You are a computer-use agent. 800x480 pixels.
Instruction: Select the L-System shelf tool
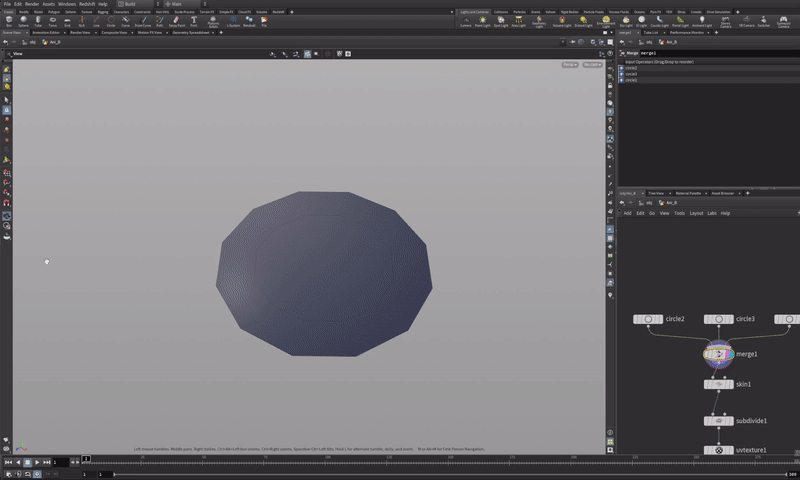233,21
